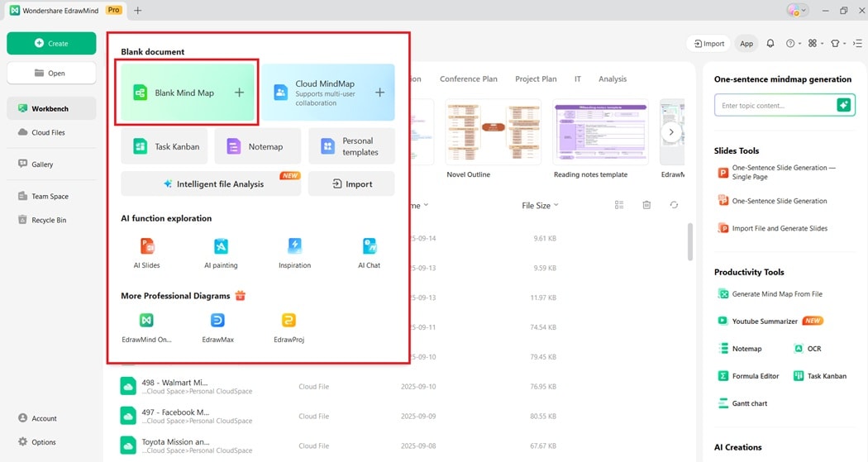This screenshot has height=462, width=868.
Task: Click the list menu icon at top right
Action: [x=857, y=43]
